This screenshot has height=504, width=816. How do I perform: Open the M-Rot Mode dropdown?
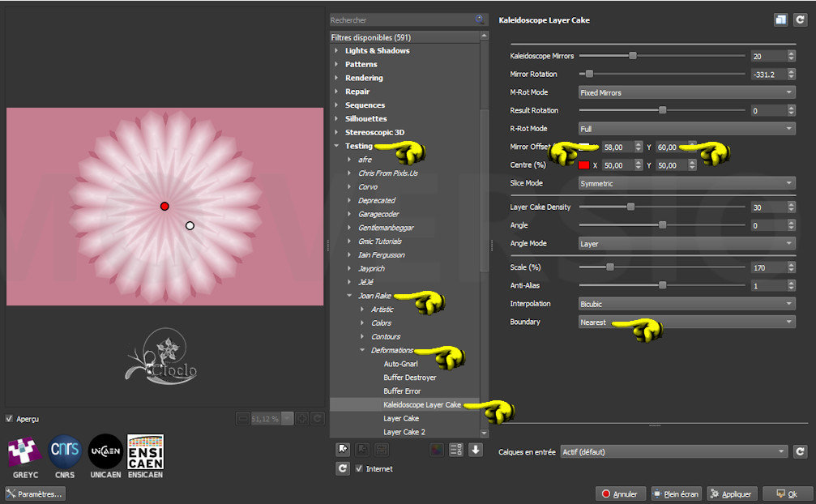coord(686,92)
